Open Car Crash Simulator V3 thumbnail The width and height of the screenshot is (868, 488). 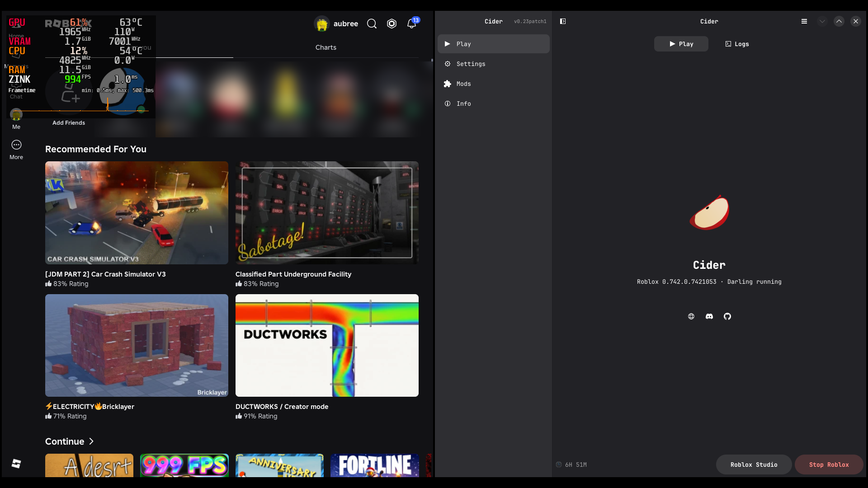pyautogui.click(x=137, y=213)
